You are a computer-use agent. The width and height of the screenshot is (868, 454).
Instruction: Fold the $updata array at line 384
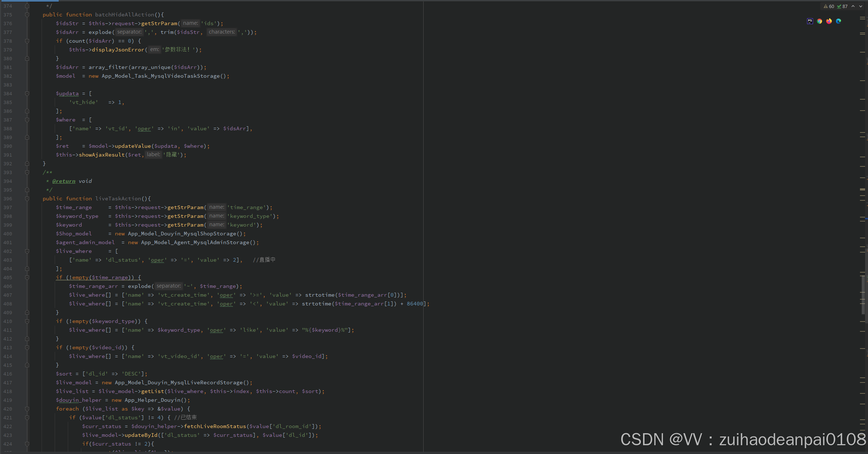pyautogui.click(x=27, y=93)
